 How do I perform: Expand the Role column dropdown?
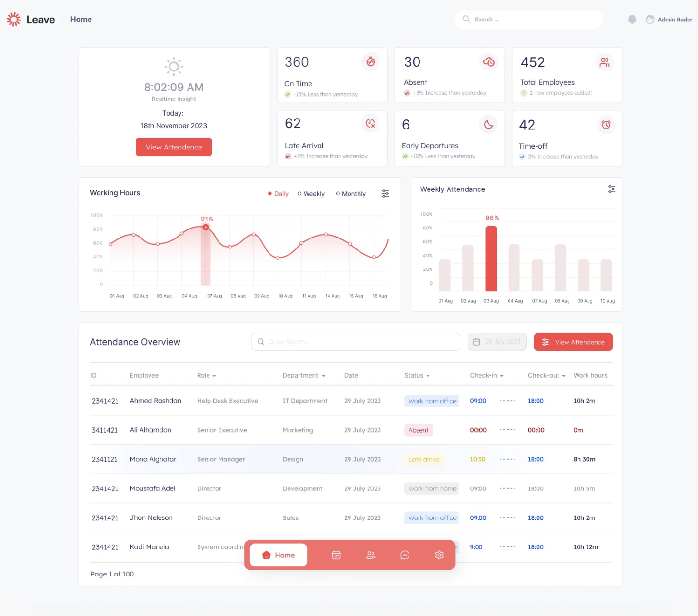pyautogui.click(x=207, y=375)
